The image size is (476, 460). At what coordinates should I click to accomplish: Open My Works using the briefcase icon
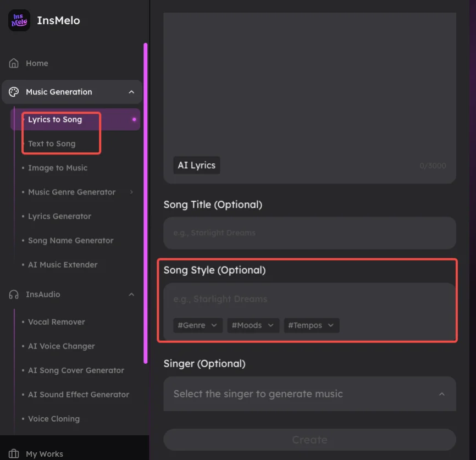click(x=12, y=453)
